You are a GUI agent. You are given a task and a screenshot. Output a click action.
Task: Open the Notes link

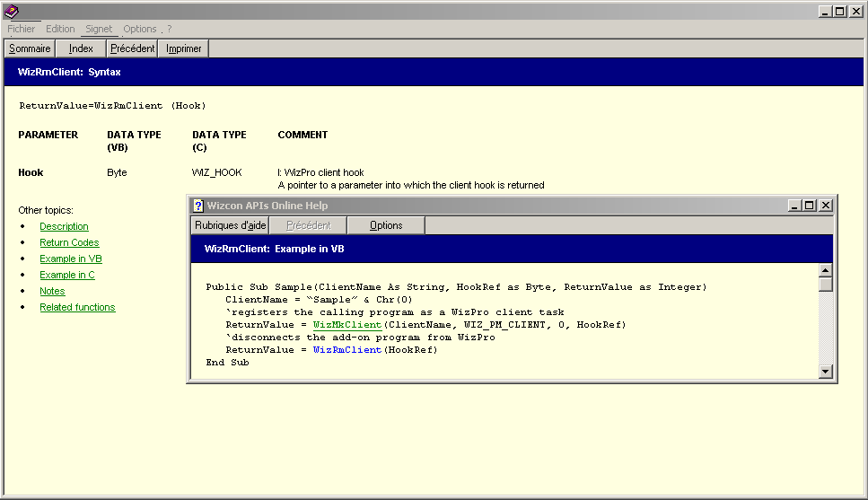pos(52,291)
